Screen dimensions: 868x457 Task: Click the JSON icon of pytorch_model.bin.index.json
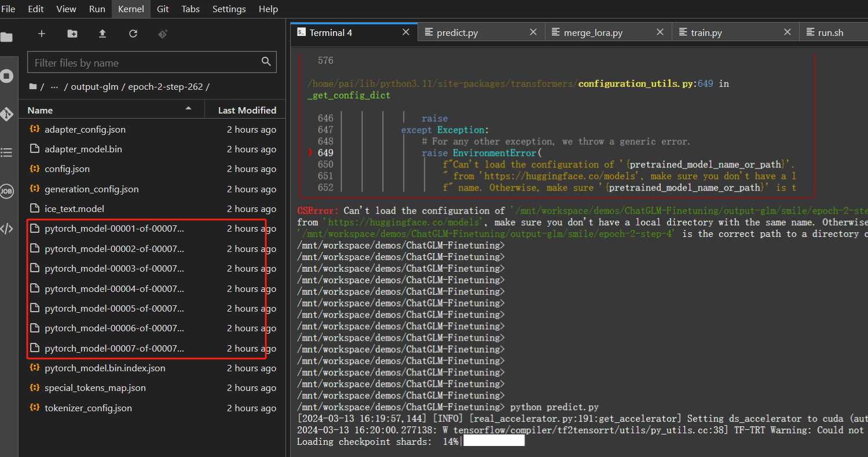[x=34, y=368]
